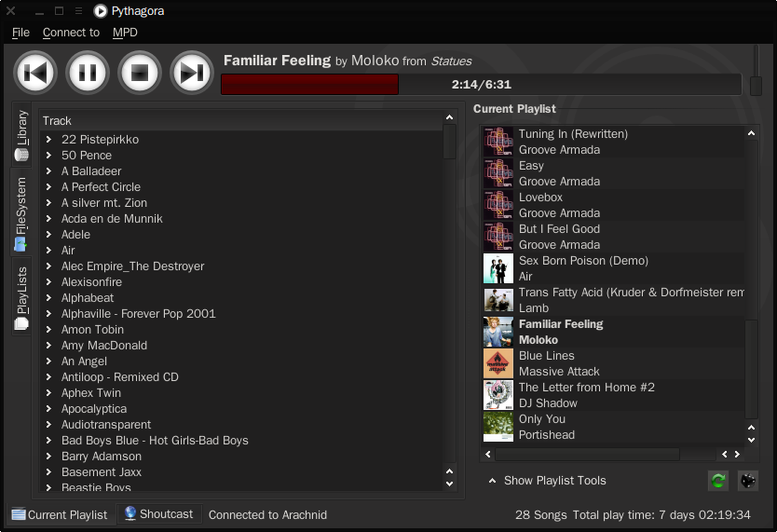
Task: Expand the Amon Tobin tree entry
Action: 48,330
